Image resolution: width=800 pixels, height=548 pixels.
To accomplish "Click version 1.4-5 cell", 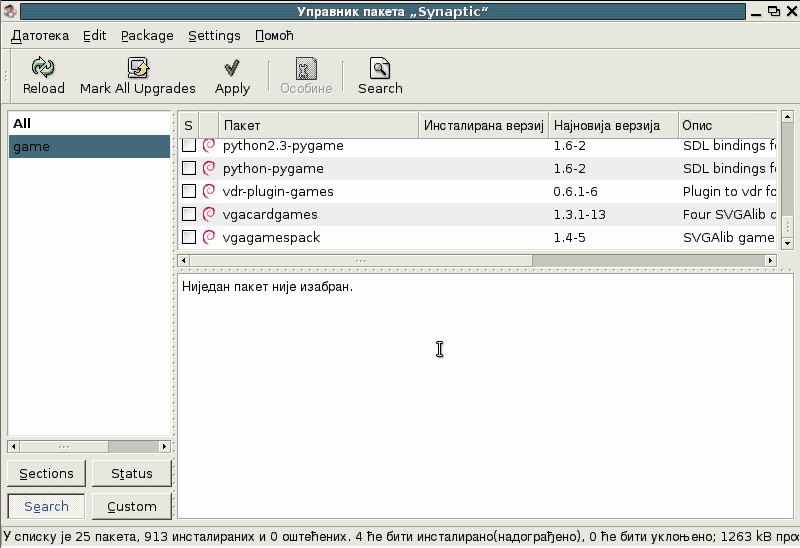I will (x=569, y=238).
